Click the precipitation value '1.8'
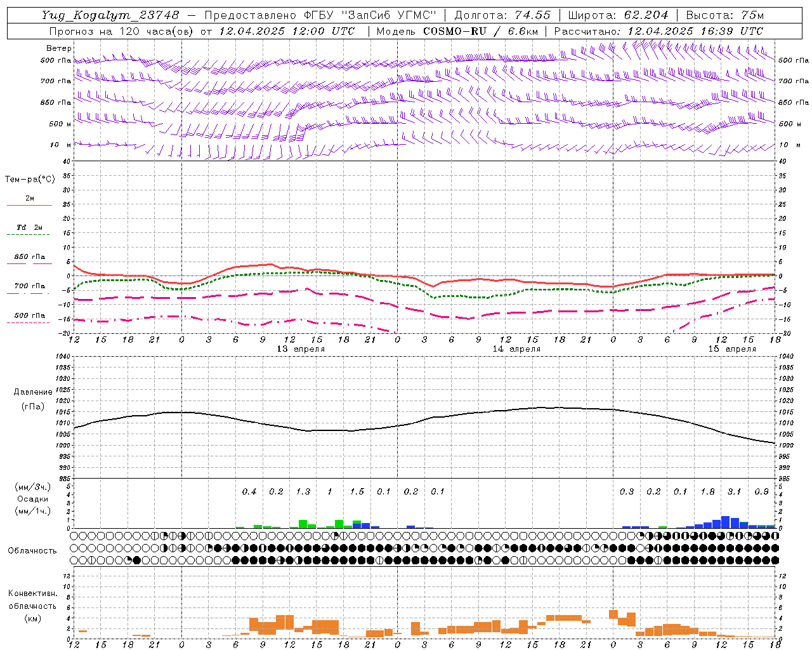The width and height of the screenshot is (812, 650). [x=707, y=491]
